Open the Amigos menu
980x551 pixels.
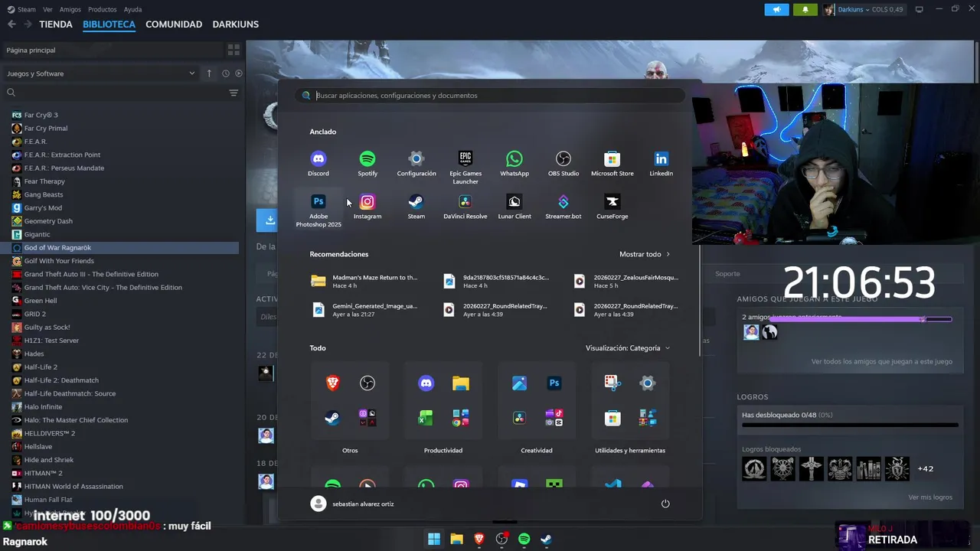tap(70, 9)
